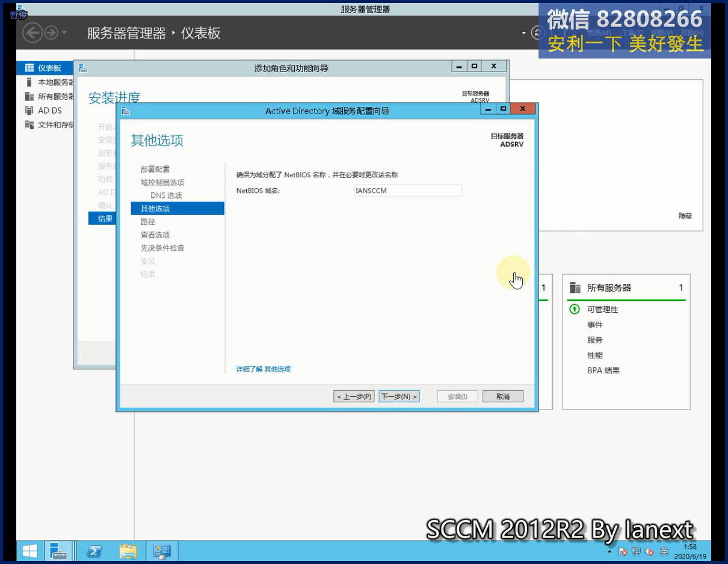Viewport: 728px width, 564px height.
Task: Click the count 1 on the 所有服务器 tile
Action: (681, 288)
